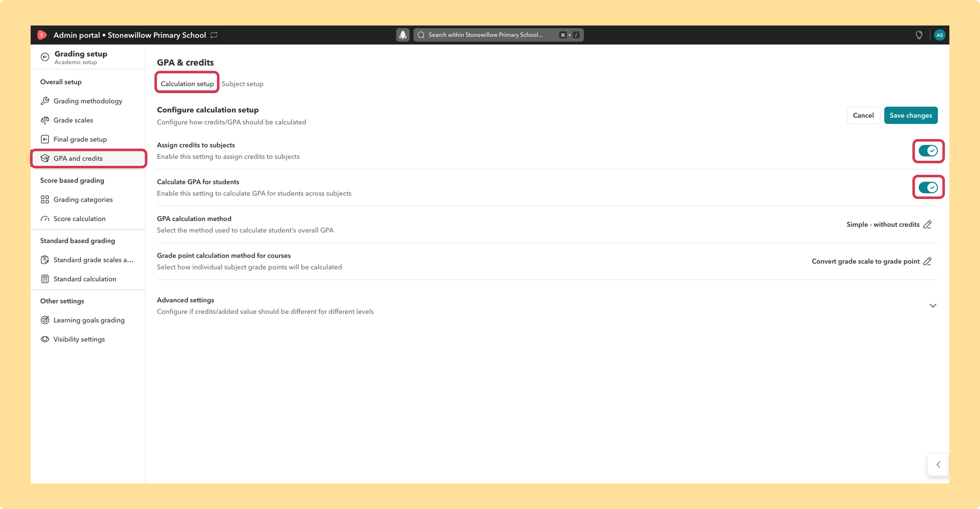980x509 pixels.
Task: Click the Score calculation gauge icon
Action: [45, 219]
